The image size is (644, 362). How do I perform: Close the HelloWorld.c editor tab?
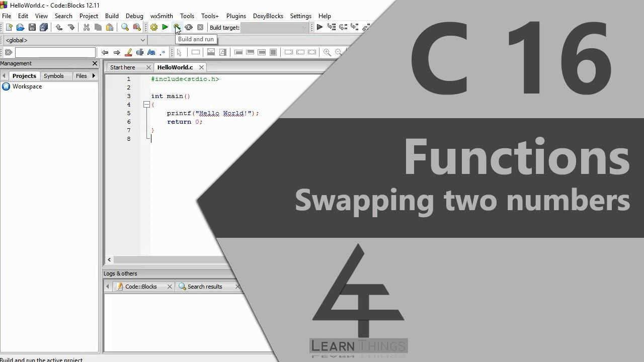coord(201,67)
